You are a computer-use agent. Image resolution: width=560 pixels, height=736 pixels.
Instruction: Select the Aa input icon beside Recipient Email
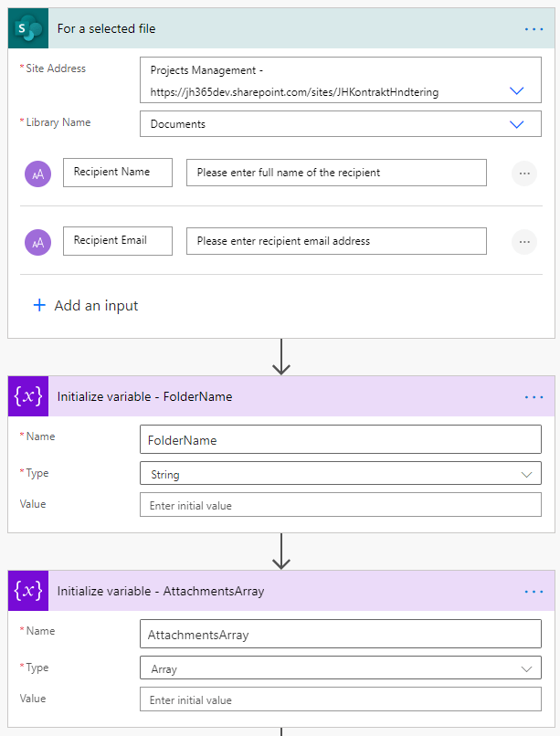[37, 241]
